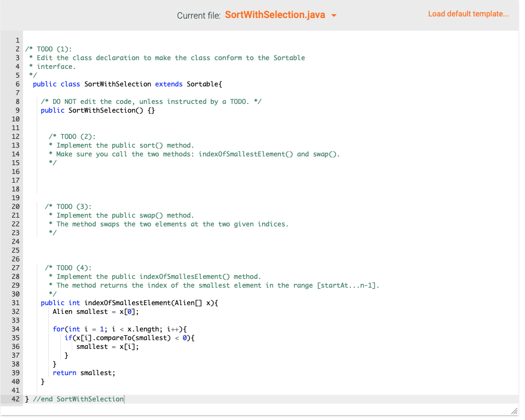Screen dimensions: 525x420
Task: Click line number 31
Action: [15, 302]
